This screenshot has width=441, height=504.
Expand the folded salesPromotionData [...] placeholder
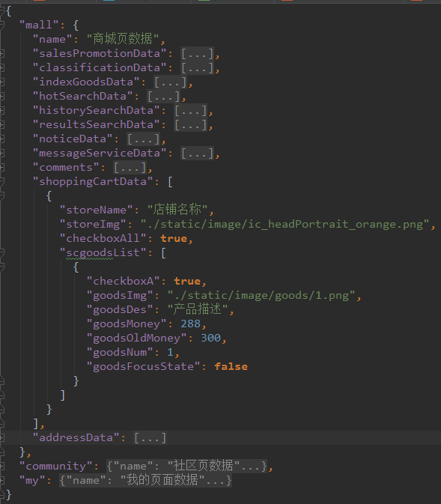[x=197, y=53]
